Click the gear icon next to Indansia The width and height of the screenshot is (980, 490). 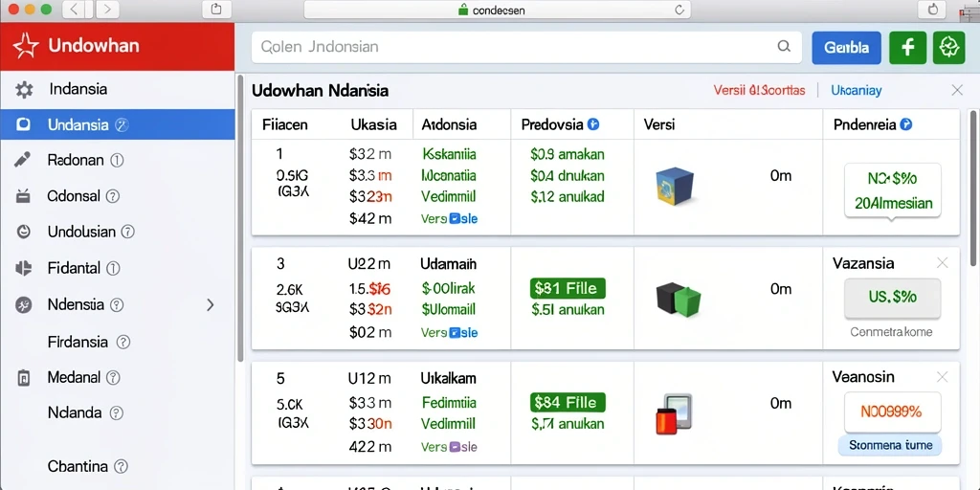[24, 89]
